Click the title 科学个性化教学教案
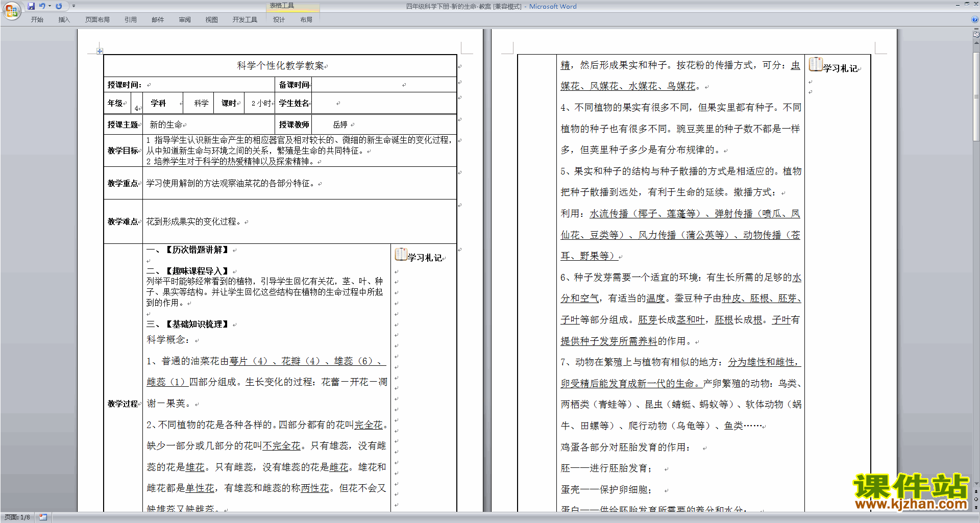The image size is (980, 523). tap(280, 65)
